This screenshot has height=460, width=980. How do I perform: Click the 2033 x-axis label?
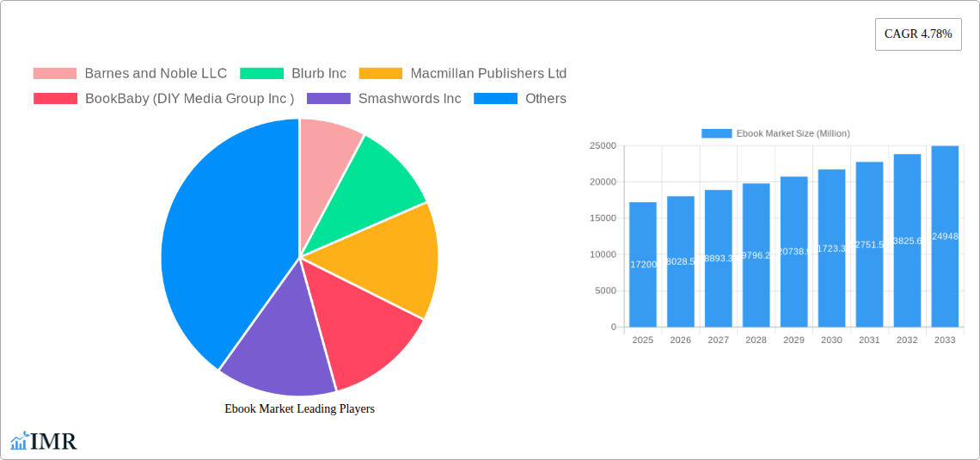[x=945, y=340]
